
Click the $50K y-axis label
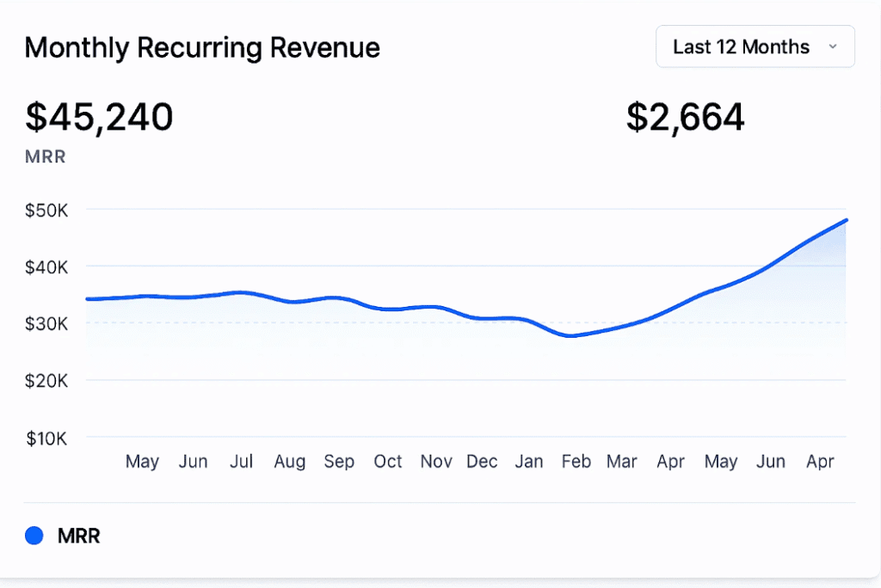[46, 210]
